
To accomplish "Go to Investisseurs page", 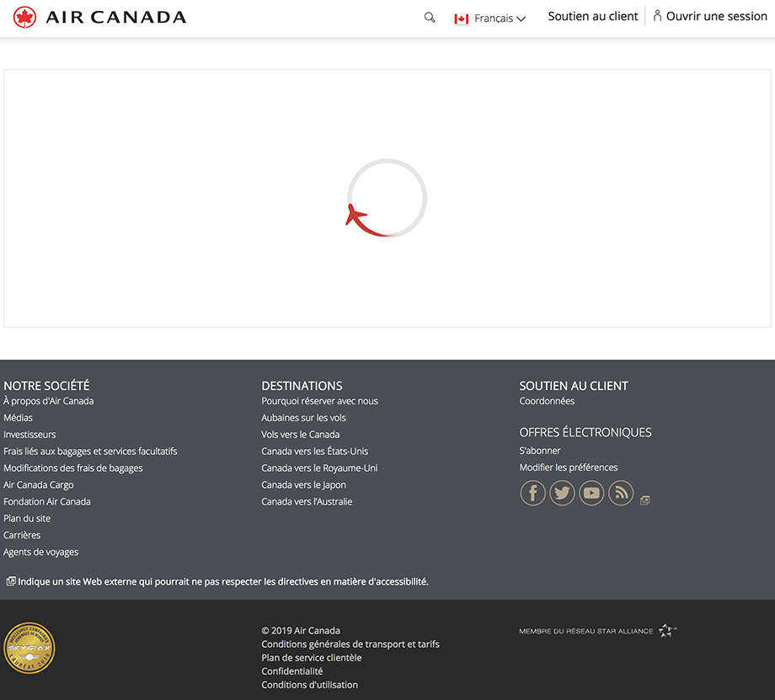I will coord(29,435).
